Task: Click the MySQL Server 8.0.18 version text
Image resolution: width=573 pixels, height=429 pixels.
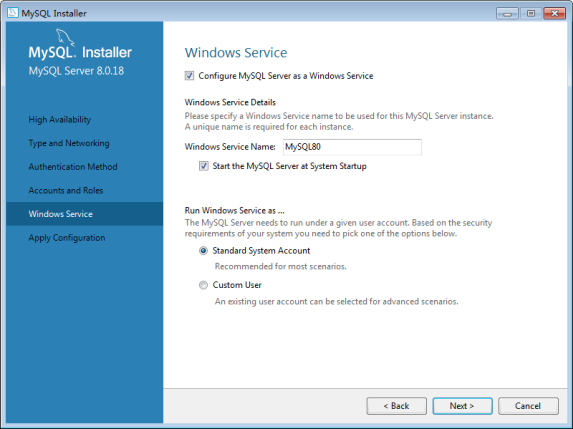Action: coord(76,71)
